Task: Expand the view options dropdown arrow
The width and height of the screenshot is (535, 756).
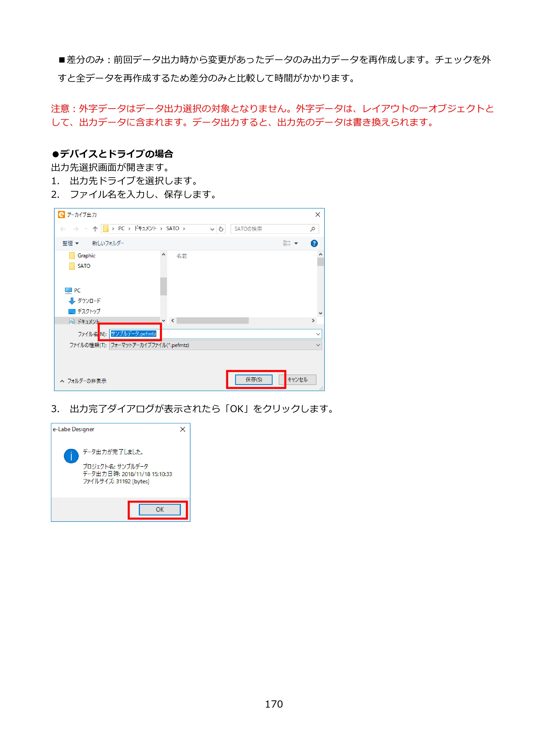Action: coord(296,243)
